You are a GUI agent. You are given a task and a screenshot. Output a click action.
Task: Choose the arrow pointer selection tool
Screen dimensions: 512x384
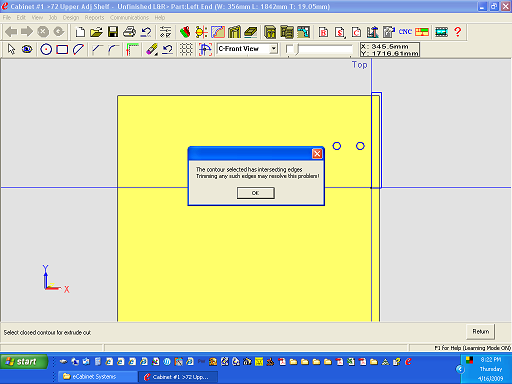[x=11, y=49]
